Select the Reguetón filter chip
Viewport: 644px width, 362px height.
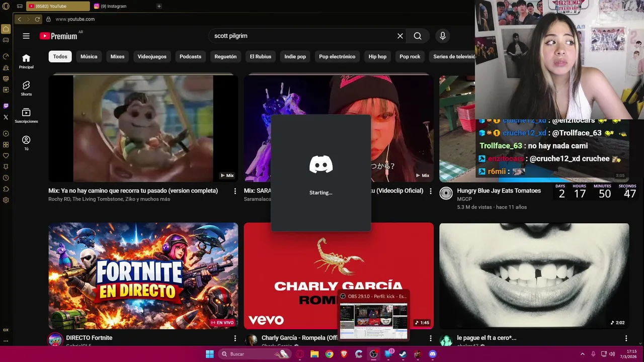tap(225, 56)
